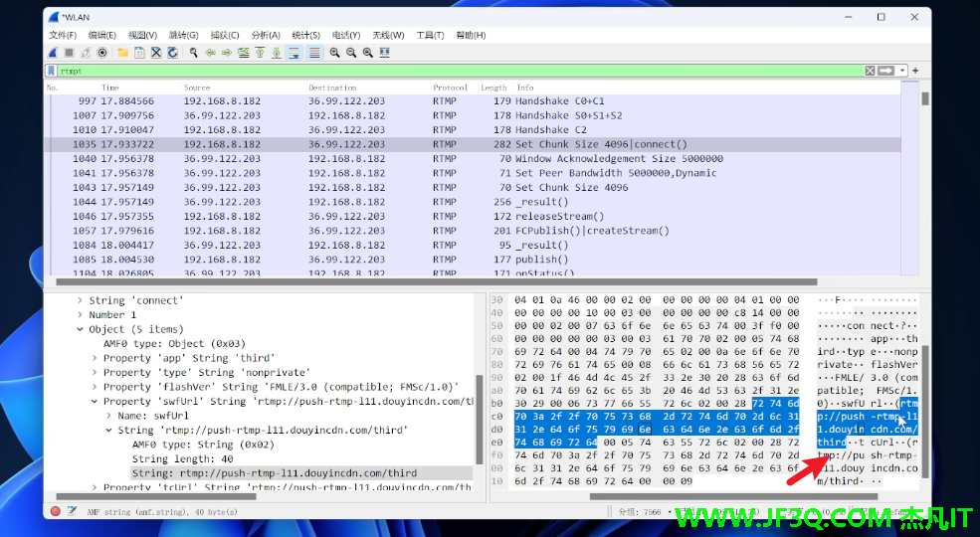Apply the display filter arrow button
This screenshot has height=537, width=980.
[885, 71]
